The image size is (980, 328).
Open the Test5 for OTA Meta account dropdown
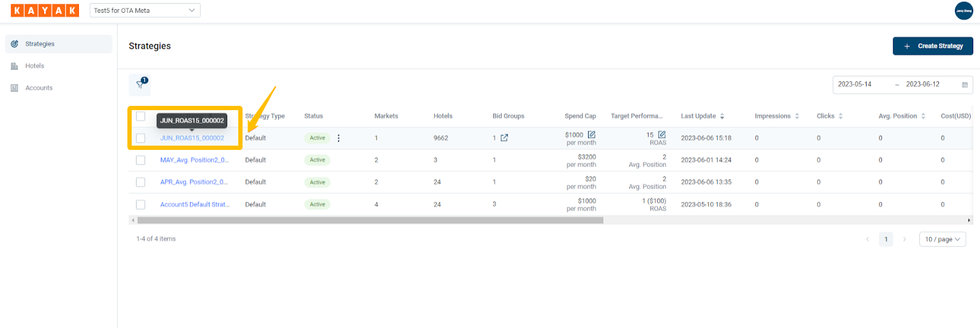coord(145,10)
